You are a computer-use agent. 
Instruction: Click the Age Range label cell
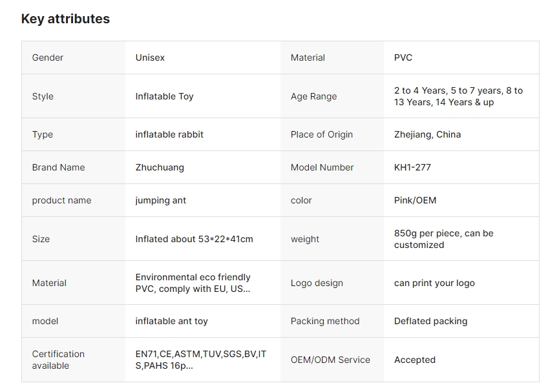pyautogui.click(x=313, y=96)
